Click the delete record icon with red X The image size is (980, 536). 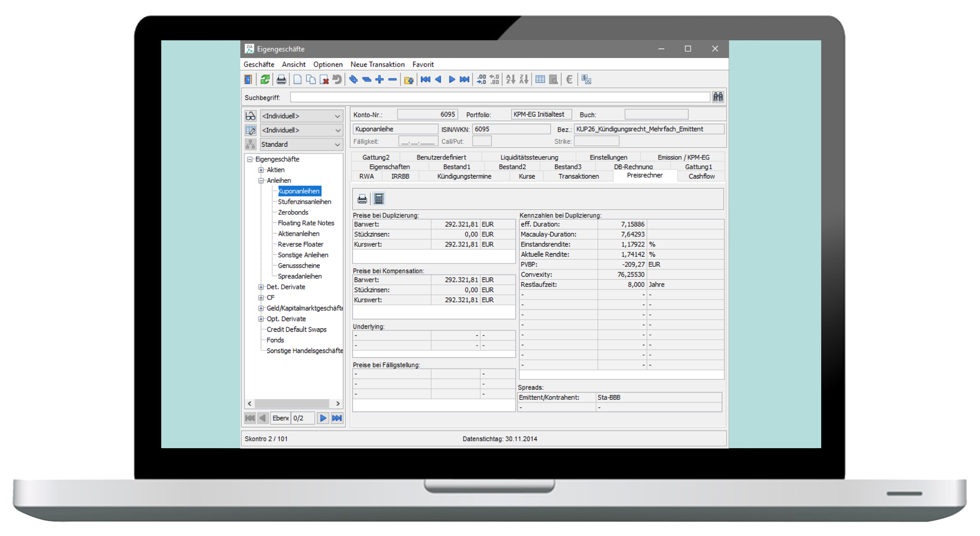click(x=324, y=80)
